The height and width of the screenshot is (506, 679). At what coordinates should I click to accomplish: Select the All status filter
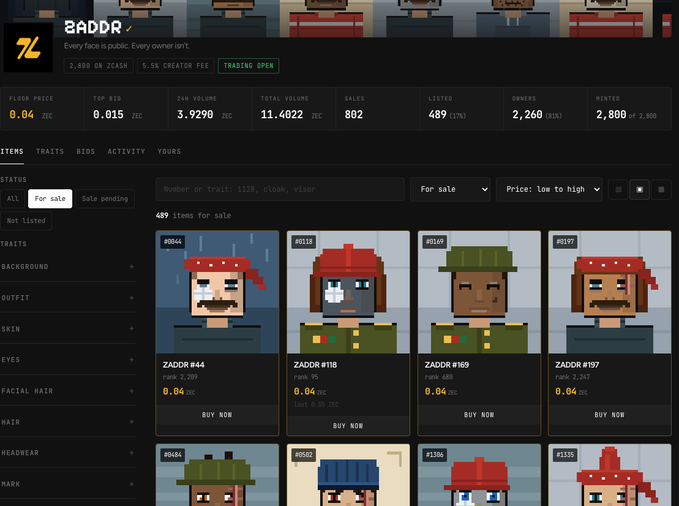pos(13,198)
